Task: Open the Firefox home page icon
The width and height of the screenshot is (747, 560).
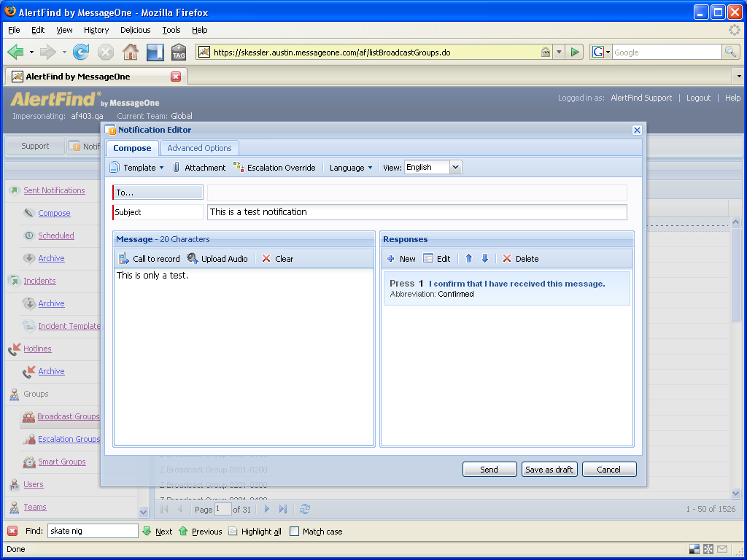Action: click(130, 52)
